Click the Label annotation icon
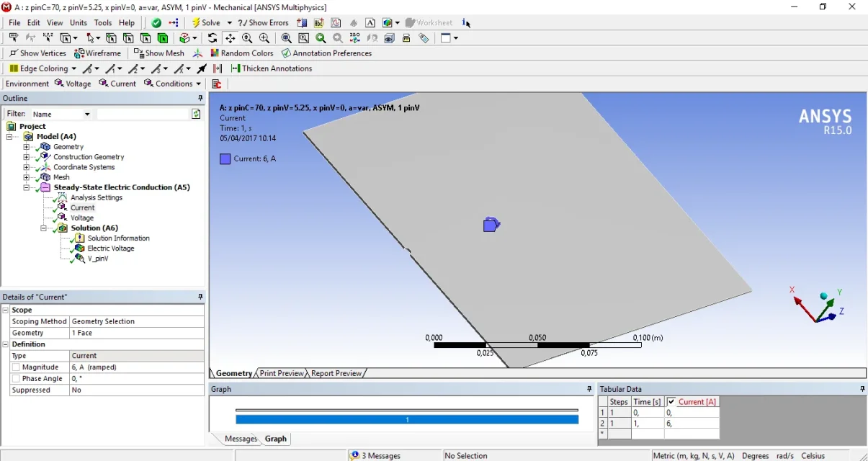Image resolution: width=868 pixels, height=461 pixels. point(13,38)
